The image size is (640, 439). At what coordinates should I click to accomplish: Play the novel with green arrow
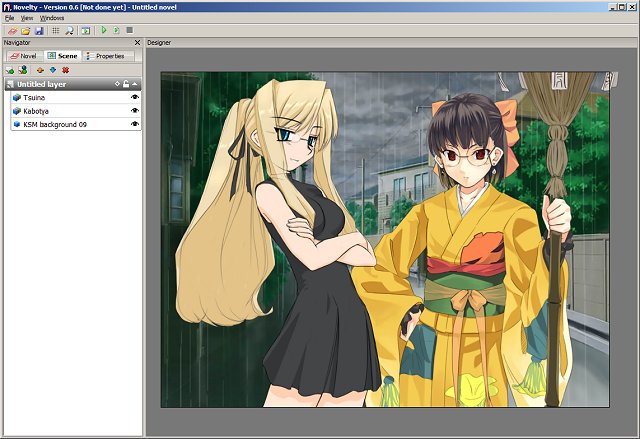pos(104,30)
